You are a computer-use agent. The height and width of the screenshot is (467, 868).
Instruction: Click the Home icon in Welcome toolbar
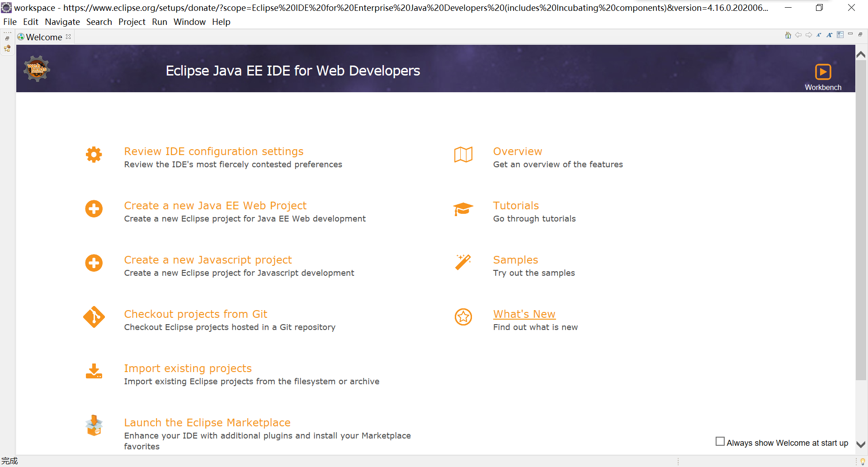(788, 35)
